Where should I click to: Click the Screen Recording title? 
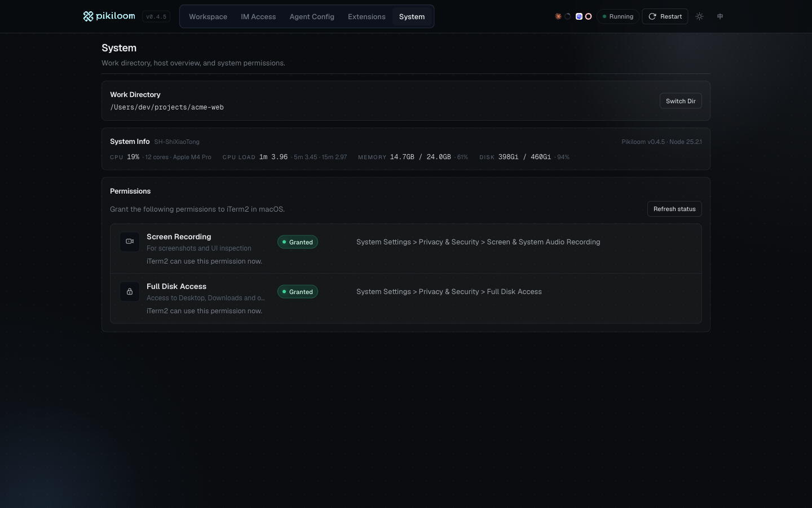click(x=179, y=237)
